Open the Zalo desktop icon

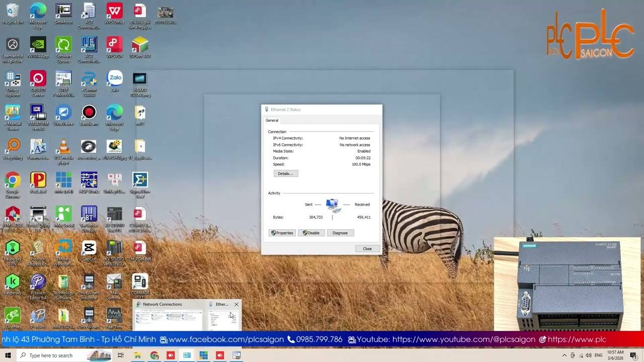click(114, 82)
